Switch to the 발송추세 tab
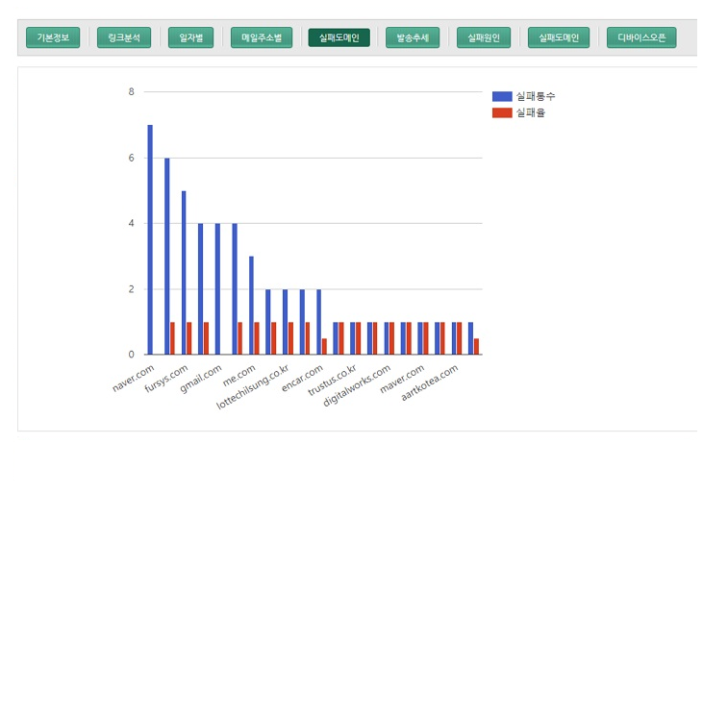 [413, 37]
